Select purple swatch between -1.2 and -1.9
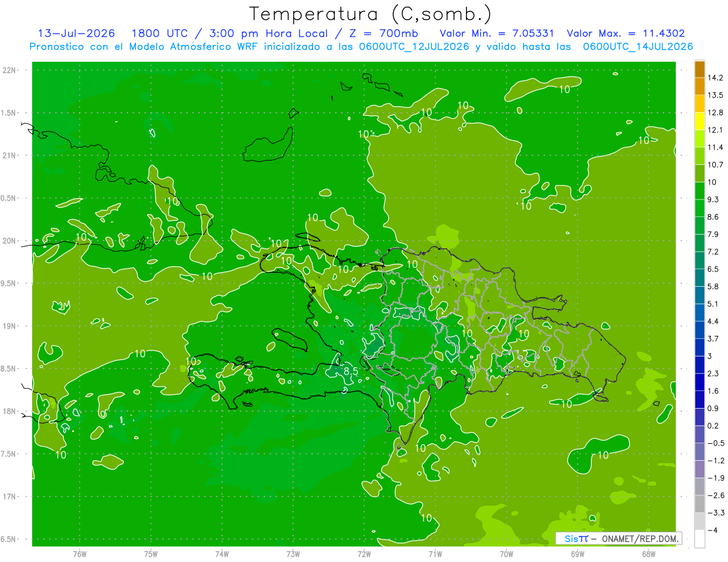728x562 pixels. [x=699, y=470]
